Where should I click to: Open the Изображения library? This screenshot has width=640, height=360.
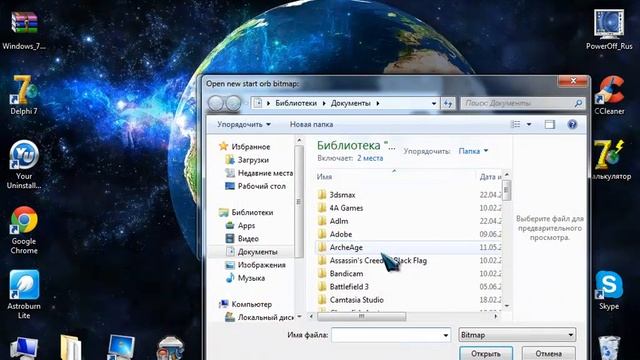point(262,265)
